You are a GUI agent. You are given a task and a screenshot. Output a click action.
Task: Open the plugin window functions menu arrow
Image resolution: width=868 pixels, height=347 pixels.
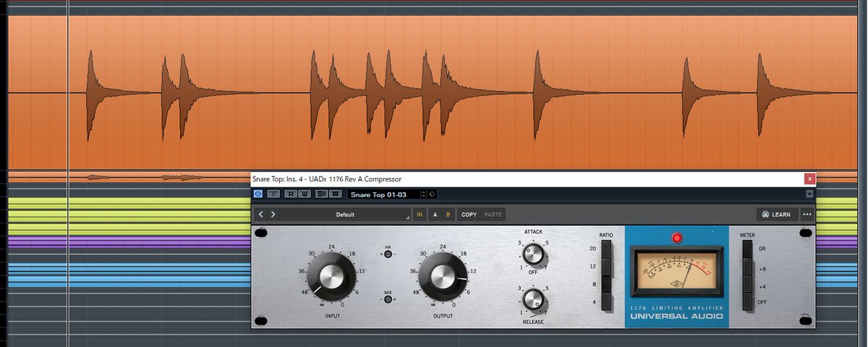809,194
